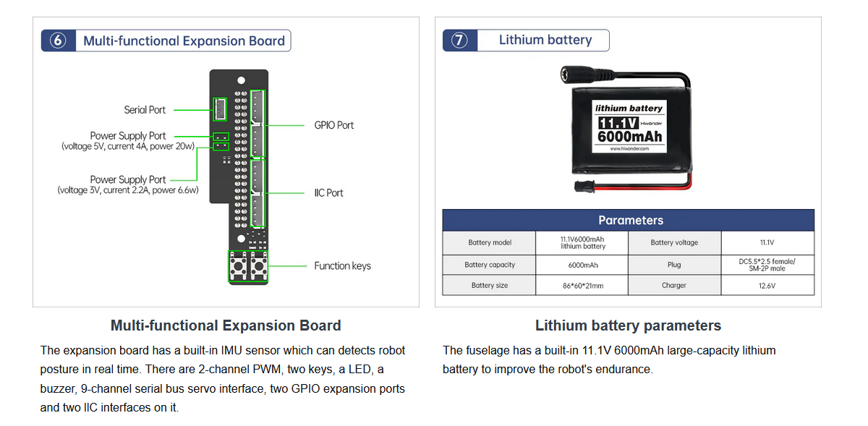Click the Lithium battery parameters heading
The width and height of the screenshot is (868, 426).
(x=628, y=325)
